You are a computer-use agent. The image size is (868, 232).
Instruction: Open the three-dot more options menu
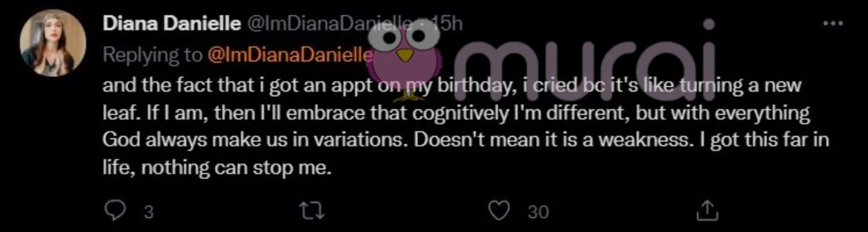pyautogui.click(x=833, y=24)
